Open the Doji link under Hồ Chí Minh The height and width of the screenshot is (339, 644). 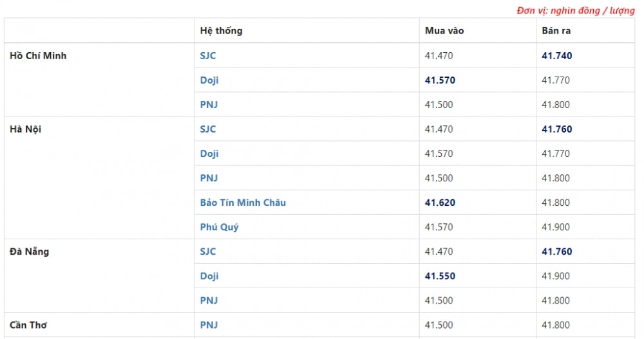pyautogui.click(x=209, y=80)
